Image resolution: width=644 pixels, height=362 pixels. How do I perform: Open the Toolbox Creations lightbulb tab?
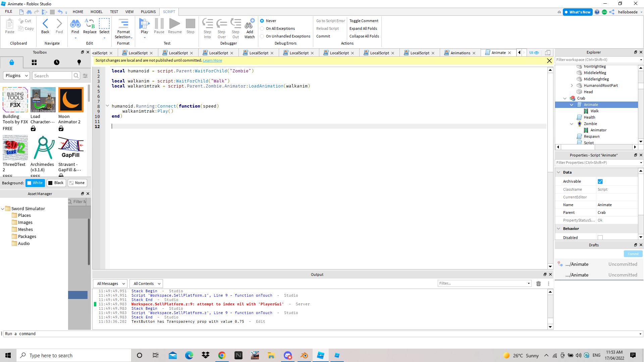(x=79, y=62)
